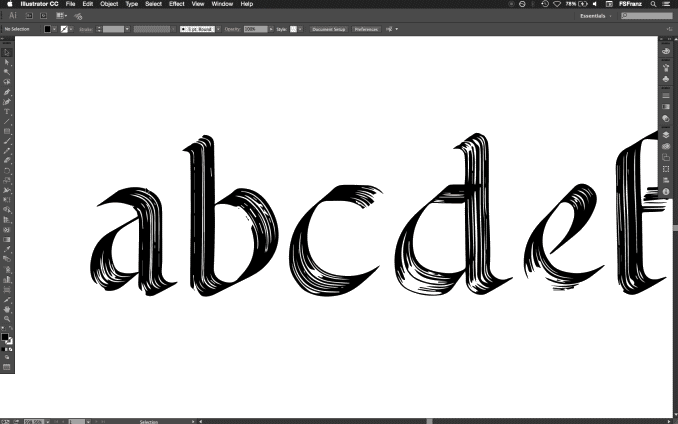Select the Pencil tool
Screen dimensions: 678x424
point(6,151)
